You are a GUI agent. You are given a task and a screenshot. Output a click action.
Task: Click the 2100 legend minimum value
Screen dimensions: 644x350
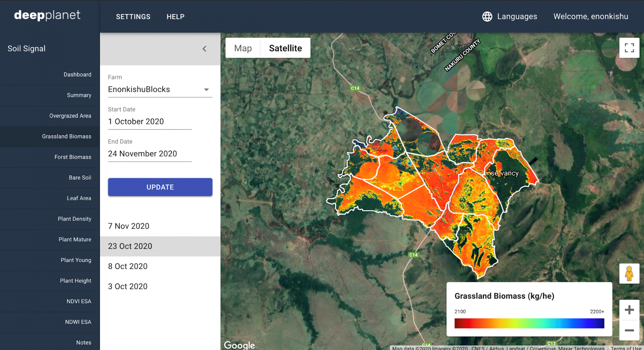[460, 312]
